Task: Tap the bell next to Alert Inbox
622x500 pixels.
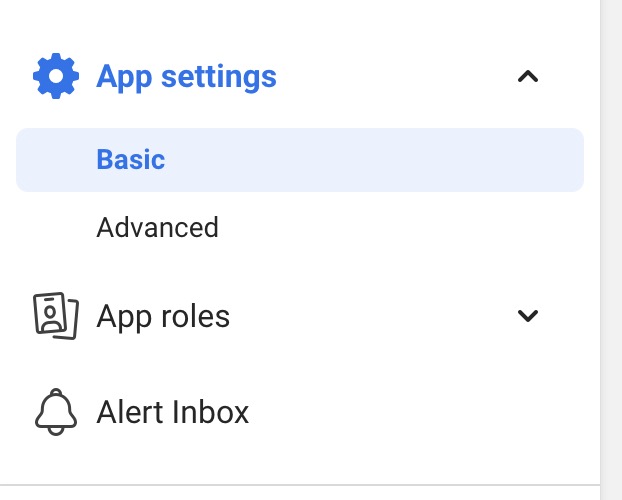Action: click(x=56, y=411)
